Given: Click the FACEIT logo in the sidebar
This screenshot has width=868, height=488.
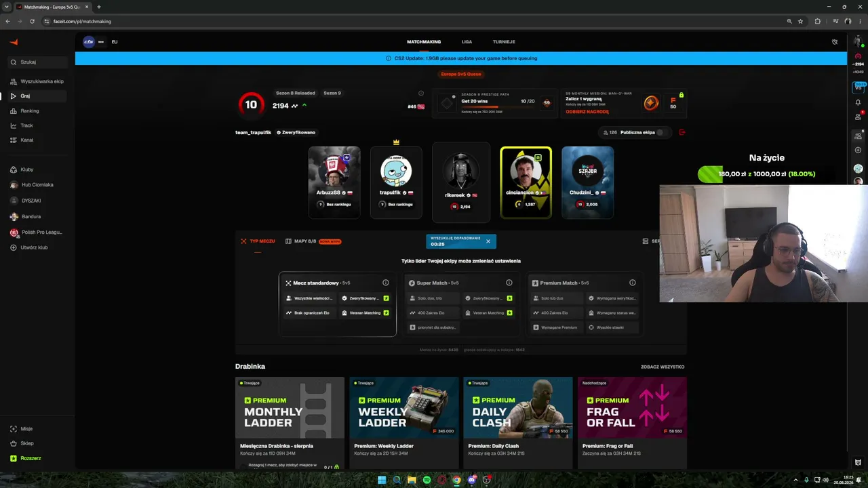Looking at the screenshot, I should tap(14, 42).
